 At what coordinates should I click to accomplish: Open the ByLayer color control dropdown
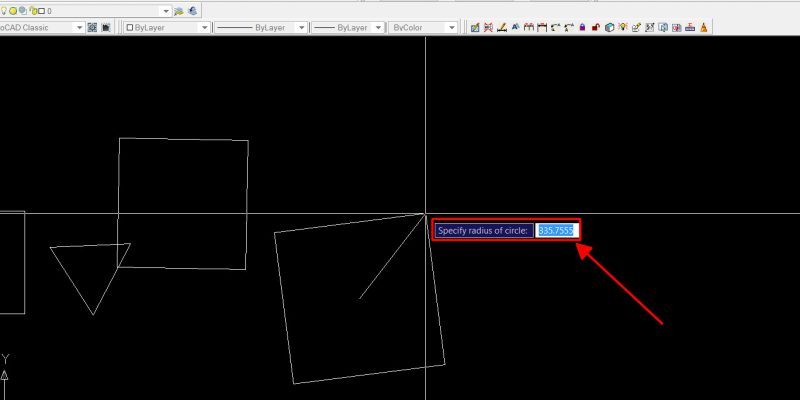point(204,28)
